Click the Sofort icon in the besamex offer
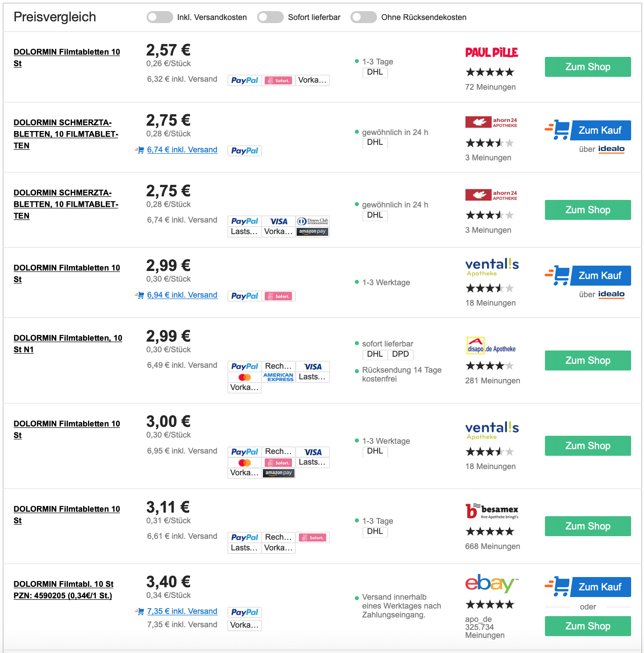Viewport: 644px width, 653px height. point(313,538)
